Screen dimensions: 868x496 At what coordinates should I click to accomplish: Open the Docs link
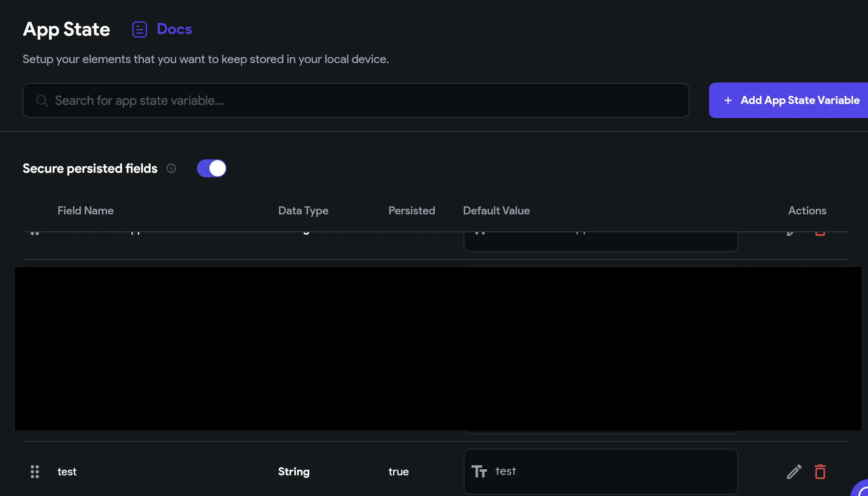[174, 29]
